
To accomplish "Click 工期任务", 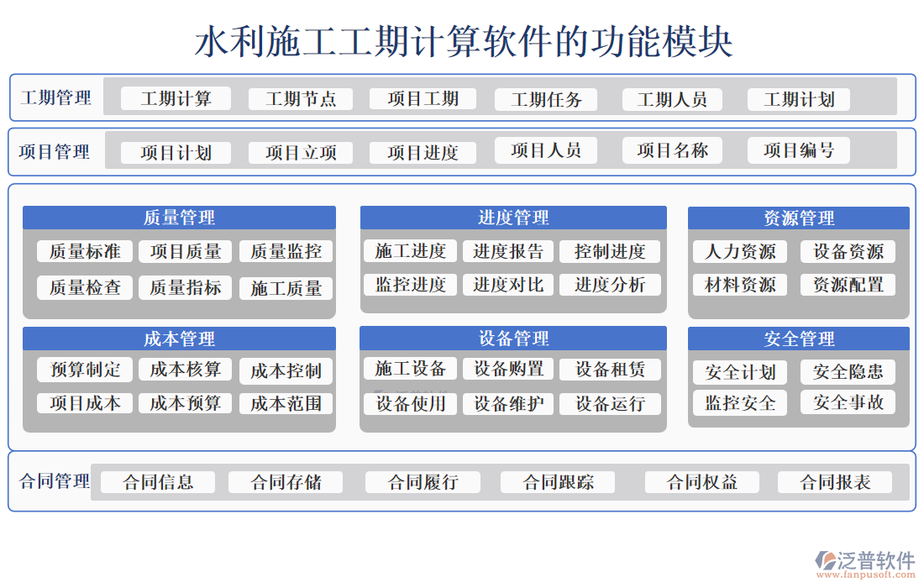I will tap(546, 98).
